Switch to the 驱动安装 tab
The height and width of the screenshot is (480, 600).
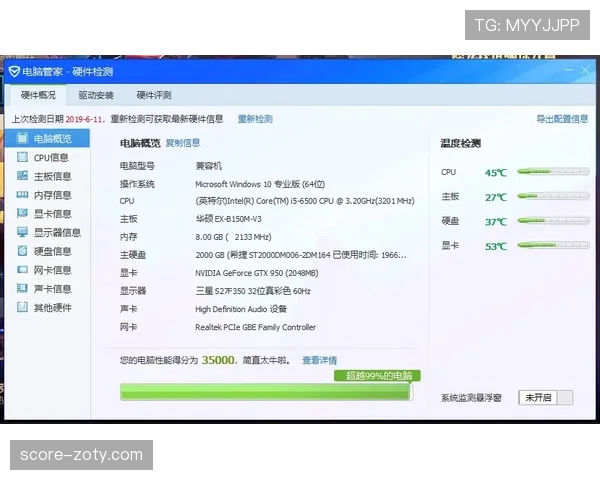(x=96, y=95)
